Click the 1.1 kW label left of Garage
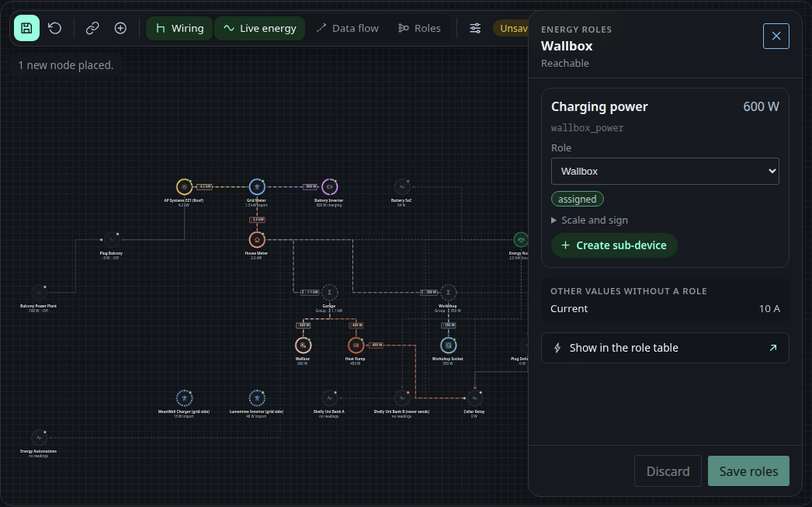Image resolution: width=812 pixels, height=507 pixels. tap(310, 292)
